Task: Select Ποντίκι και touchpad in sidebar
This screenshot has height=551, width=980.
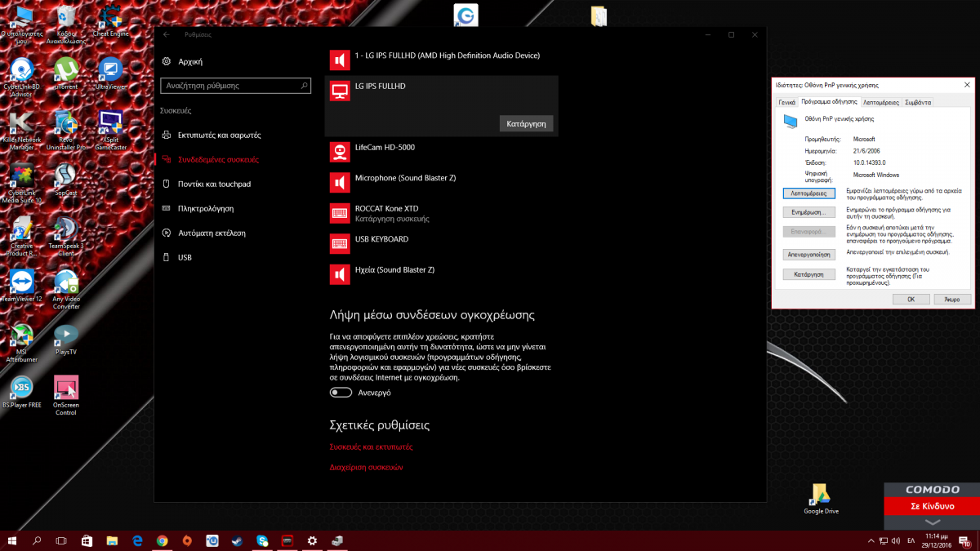Action: [214, 184]
